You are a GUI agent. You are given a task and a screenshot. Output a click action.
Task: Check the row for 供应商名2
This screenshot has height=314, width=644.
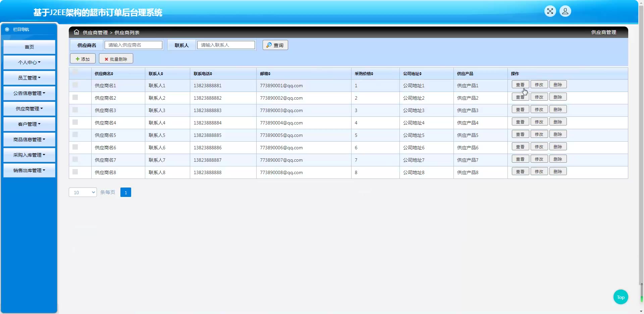point(75,97)
